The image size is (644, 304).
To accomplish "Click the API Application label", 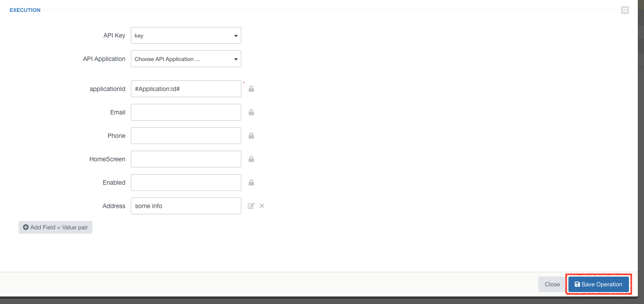I will (x=104, y=59).
